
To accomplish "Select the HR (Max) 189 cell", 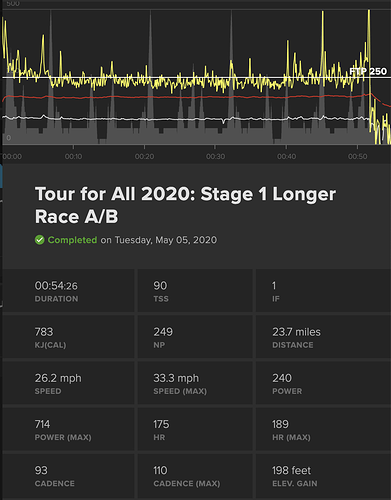I will click(x=323, y=429).
